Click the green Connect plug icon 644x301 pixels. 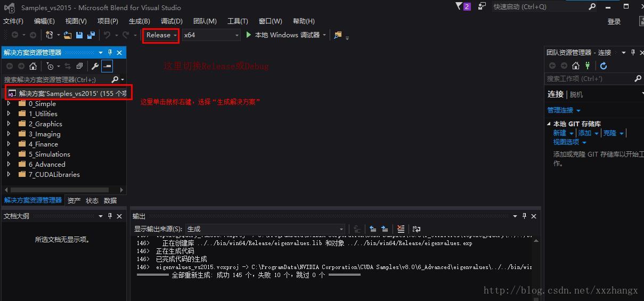588,66
